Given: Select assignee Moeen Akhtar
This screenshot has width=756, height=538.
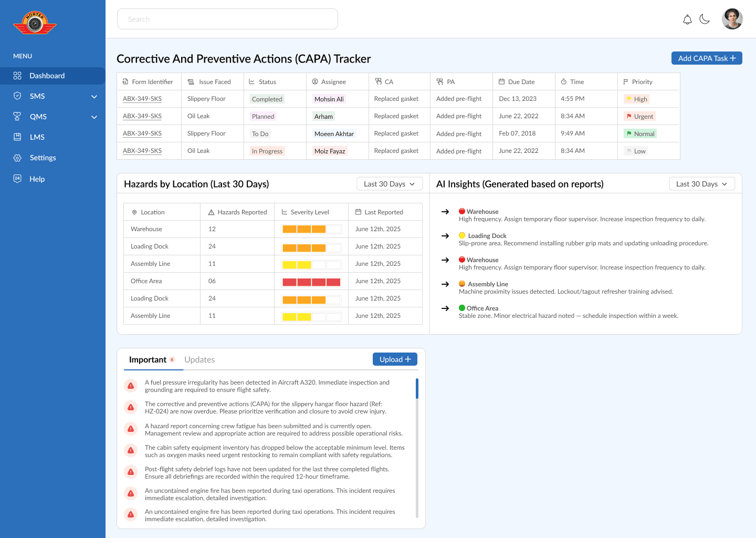Looking at the screenshot, I should 334,133.
